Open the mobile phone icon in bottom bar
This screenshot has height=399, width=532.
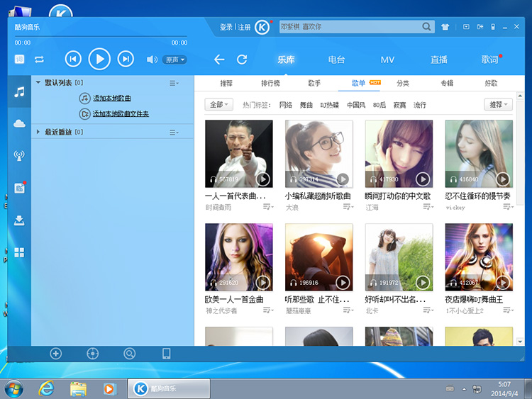(x=166, y=354)
